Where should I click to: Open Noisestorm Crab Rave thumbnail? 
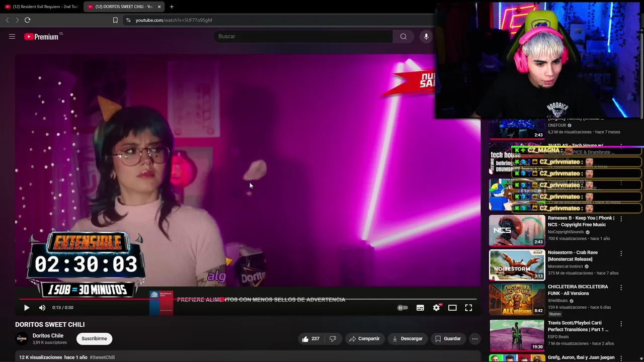pyautogui.click(x=517, y=265)
